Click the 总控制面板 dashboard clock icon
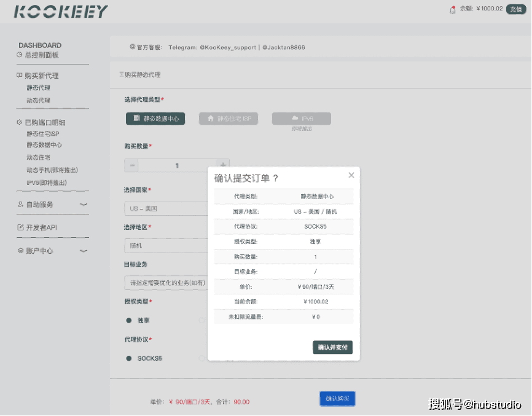532x416 pixels. tap(20, 55)
